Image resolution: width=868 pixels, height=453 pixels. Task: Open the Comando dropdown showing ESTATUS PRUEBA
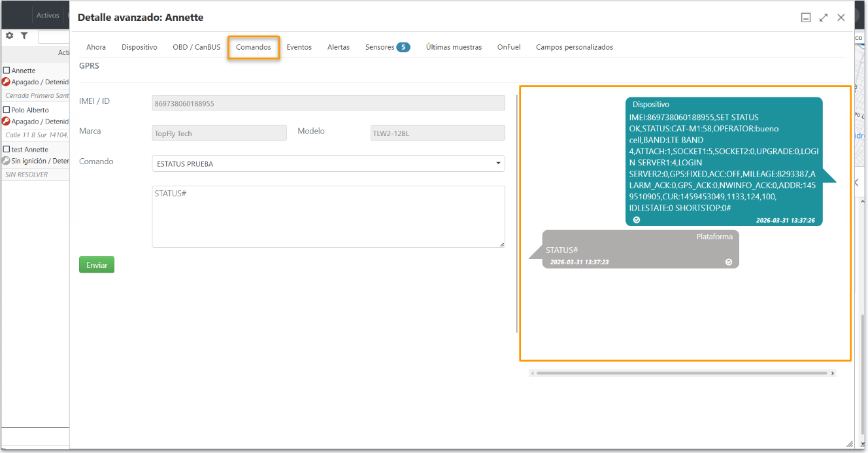click(328, 163)
